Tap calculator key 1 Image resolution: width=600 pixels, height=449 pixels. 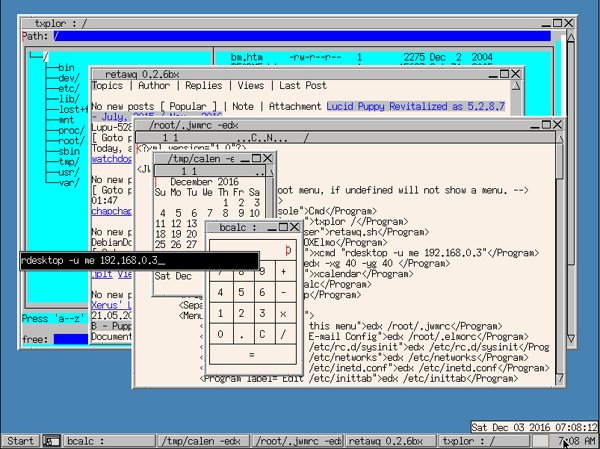click(x=220, y=313)
